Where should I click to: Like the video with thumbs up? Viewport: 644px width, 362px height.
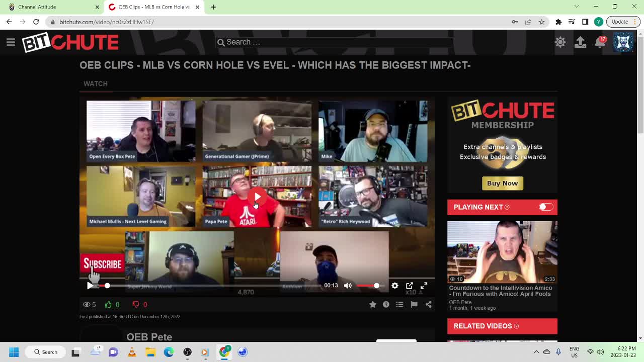(x=108, y=304)
